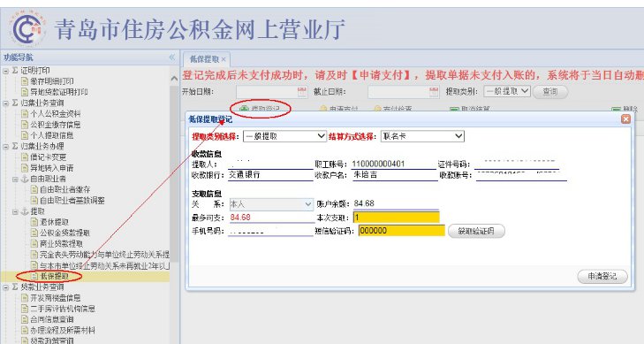
Task: Click the 查询 button
Action: (x=550, y=92)
